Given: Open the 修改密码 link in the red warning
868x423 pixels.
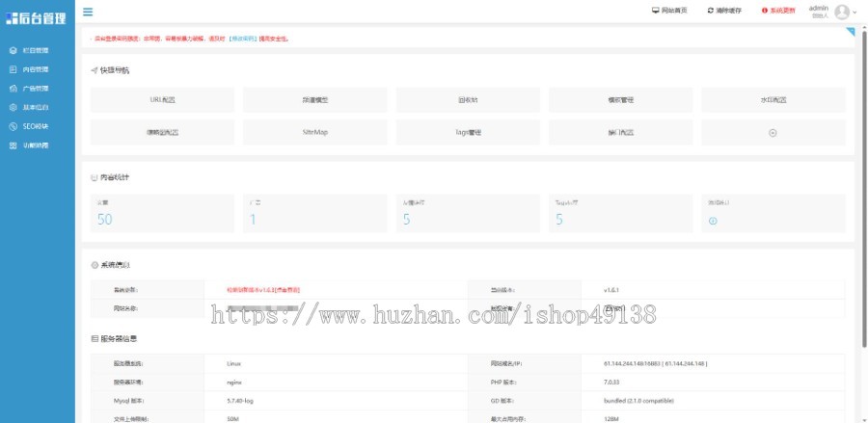Looking at the screenshot, I should point(244,39).
